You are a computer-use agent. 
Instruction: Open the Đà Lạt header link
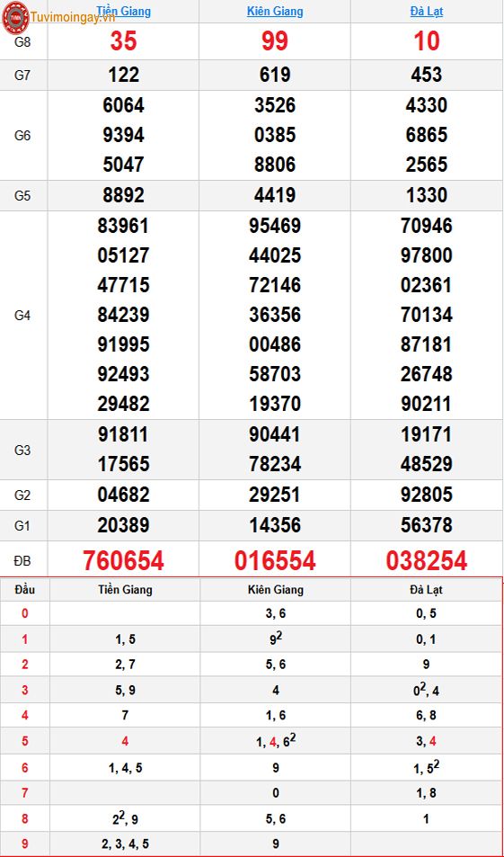(x=427, y=11)
